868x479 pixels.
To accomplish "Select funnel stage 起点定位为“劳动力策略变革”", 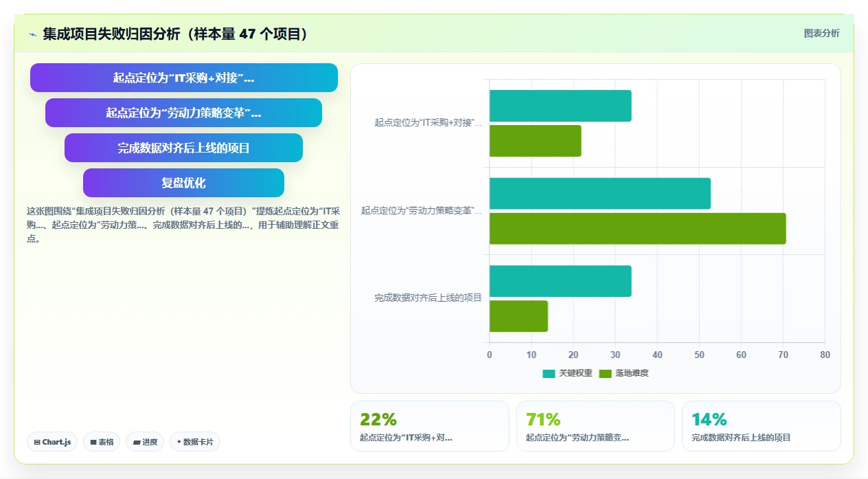I will 183,113.
